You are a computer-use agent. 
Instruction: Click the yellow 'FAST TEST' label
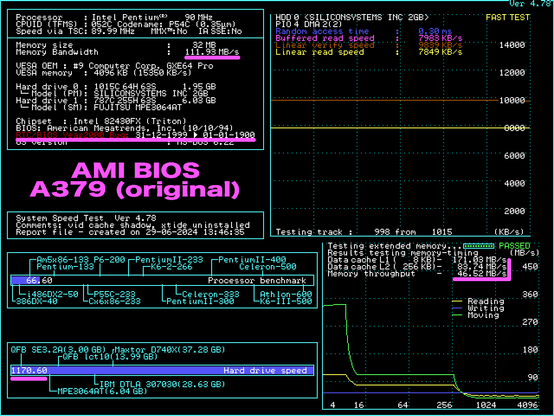coord(508,17)
